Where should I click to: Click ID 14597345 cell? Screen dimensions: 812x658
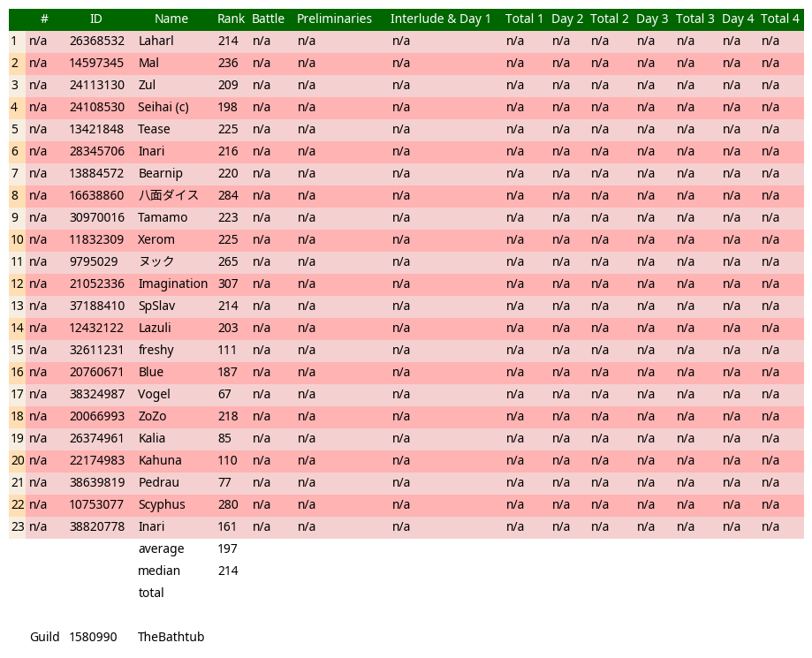click(x=96, y=64)
